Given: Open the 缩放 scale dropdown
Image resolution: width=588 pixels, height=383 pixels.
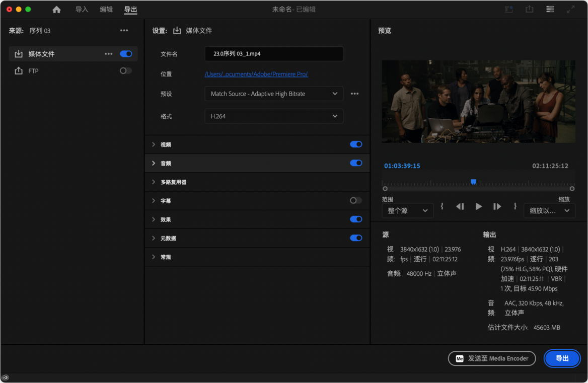Looking at the screenshot, I should 549,210.
